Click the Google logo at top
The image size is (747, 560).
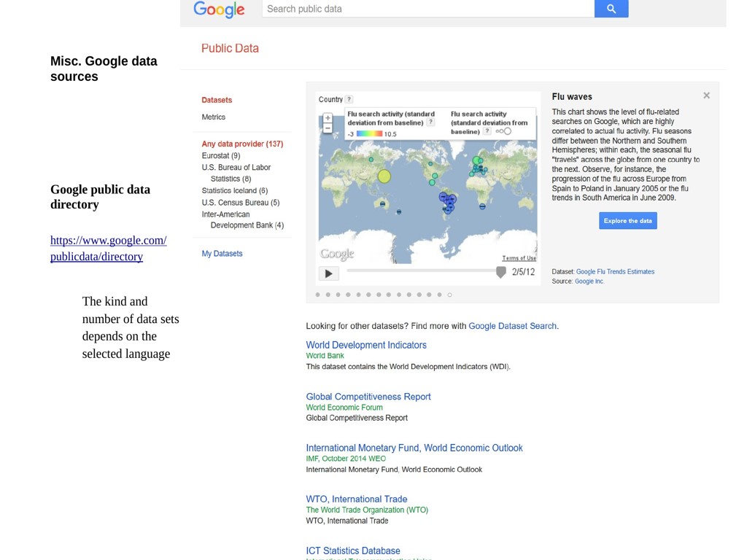click(x=219, y=9)
